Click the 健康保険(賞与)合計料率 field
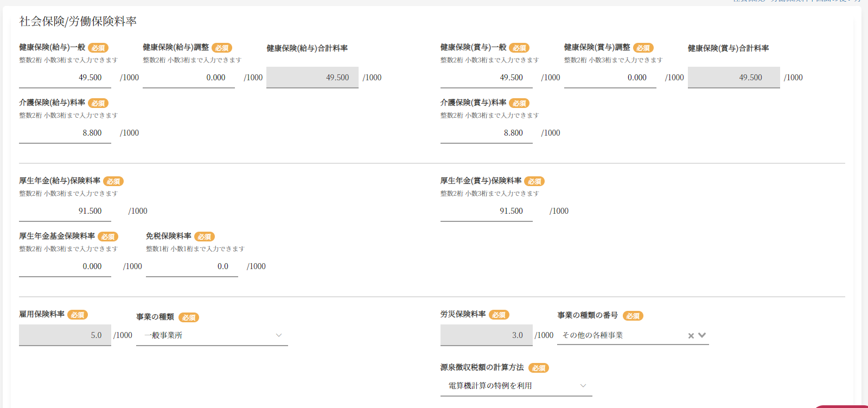Image resolution: width=868 pixels, height=408 pixels. pos(733,78)
